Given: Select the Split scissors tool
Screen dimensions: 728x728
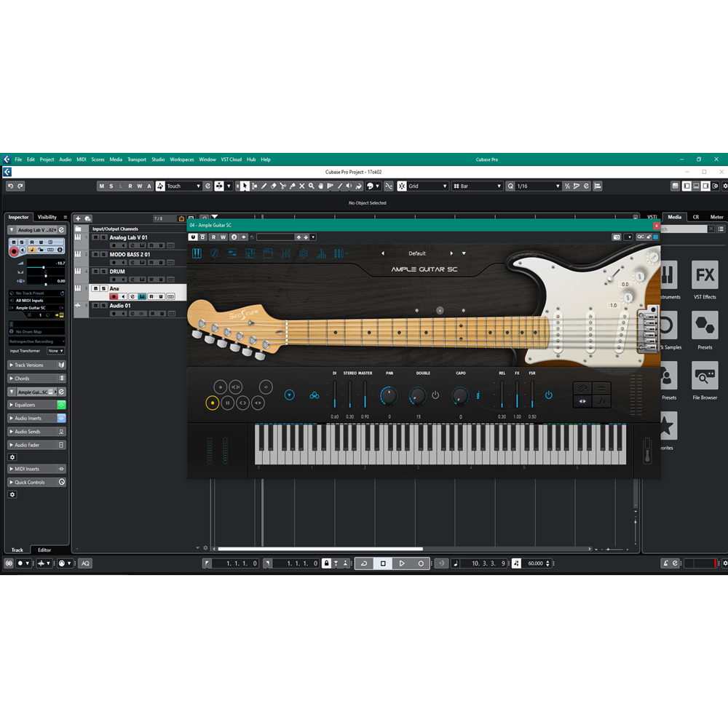Looking at the screenshot, I should tap(282, 186).
